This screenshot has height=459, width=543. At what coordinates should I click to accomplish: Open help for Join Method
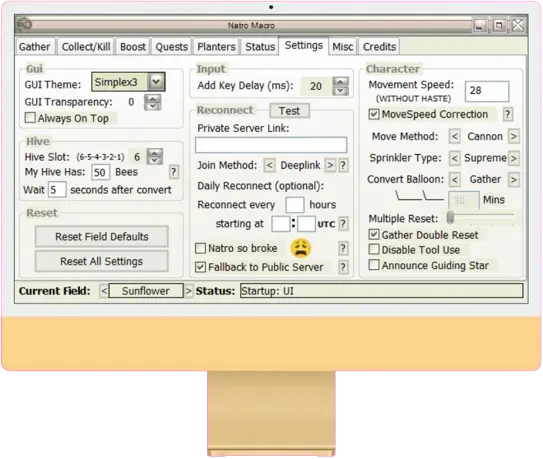pos(343,165)
